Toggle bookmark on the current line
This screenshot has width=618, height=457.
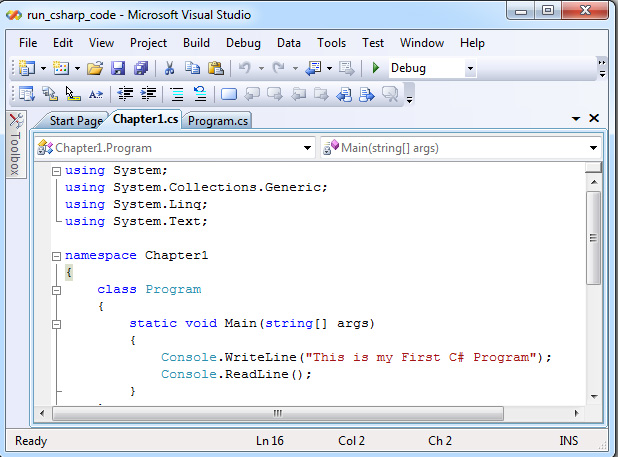(229, 94)
